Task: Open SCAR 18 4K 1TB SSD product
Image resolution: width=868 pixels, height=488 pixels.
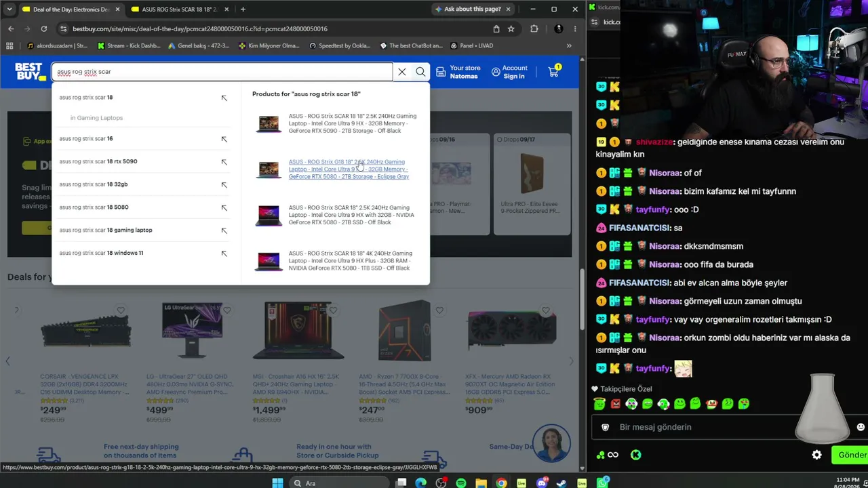Action: click(351, 261)
